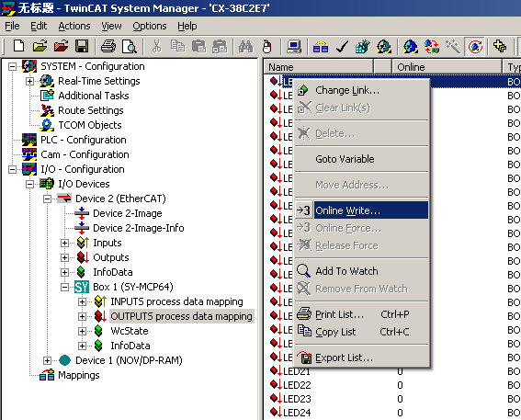
Task: Select the LED24 row
Action: pos(392,413)
